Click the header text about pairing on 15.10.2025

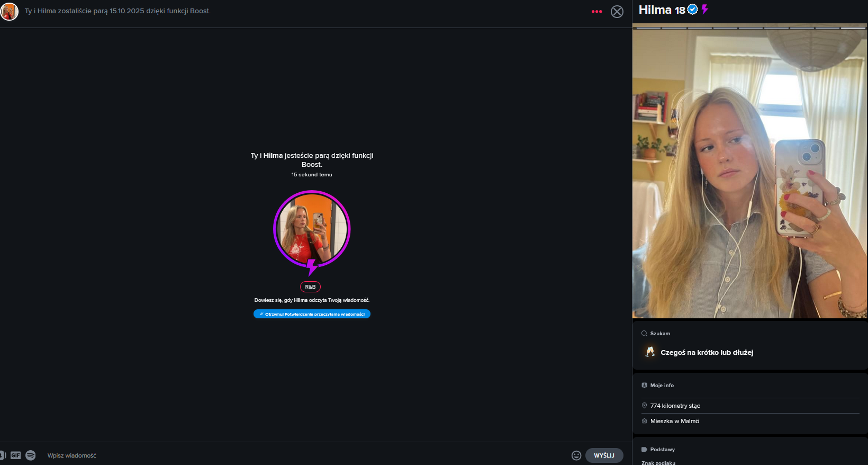pyautogui.click(x=117, y=11)
